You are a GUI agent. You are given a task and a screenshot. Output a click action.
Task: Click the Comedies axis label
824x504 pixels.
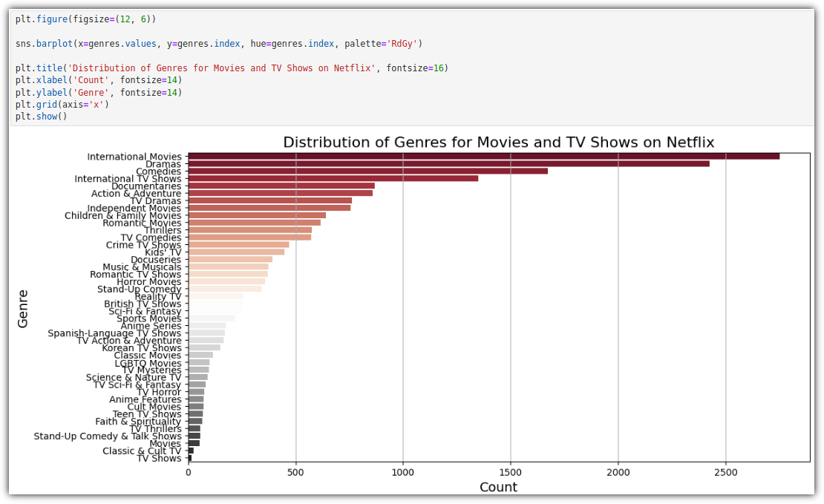pyautogui.click(x=158, y=171)
